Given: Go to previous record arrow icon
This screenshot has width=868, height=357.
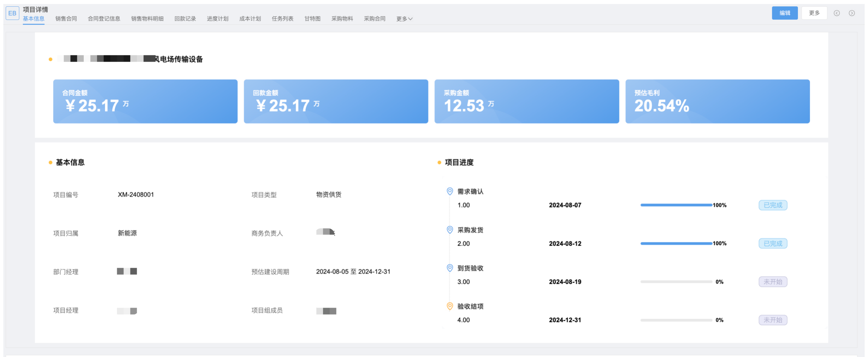Looking at the screenshot, I should point(837,13).
